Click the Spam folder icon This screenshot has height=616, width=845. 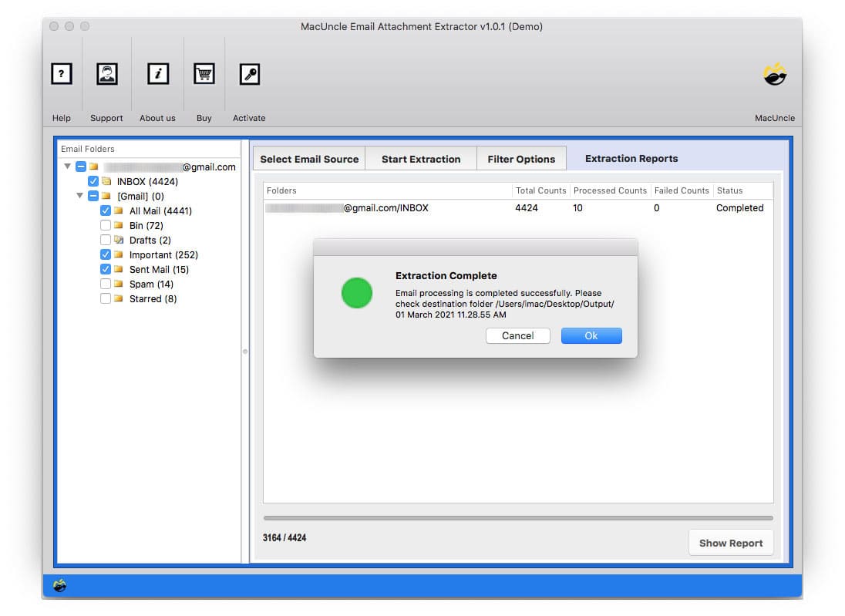(119, 284)
